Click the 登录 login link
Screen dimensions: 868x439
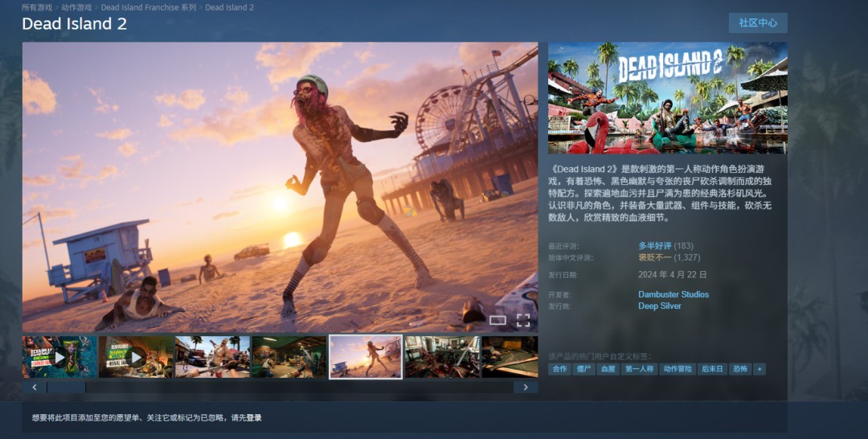click(254, 418)
